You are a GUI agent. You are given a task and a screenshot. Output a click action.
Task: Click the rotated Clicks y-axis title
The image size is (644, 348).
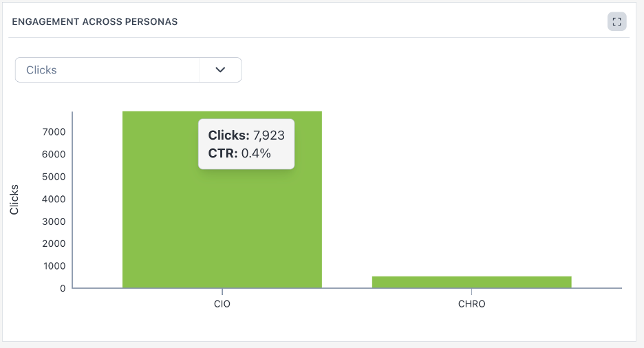coord(14,199)
